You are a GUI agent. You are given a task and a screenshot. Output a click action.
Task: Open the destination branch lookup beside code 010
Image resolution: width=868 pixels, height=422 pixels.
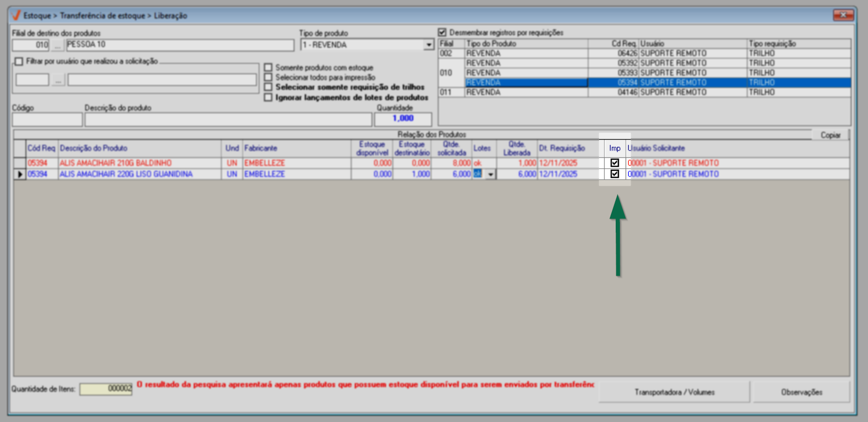(x=58, y=45)
